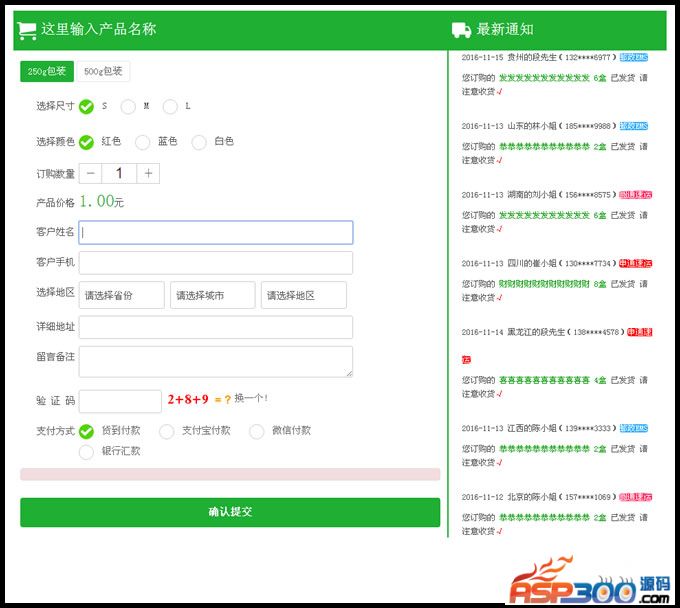The image size is (680, 608).
Task: Select 蓝色 color option
Action: [143, 142]
